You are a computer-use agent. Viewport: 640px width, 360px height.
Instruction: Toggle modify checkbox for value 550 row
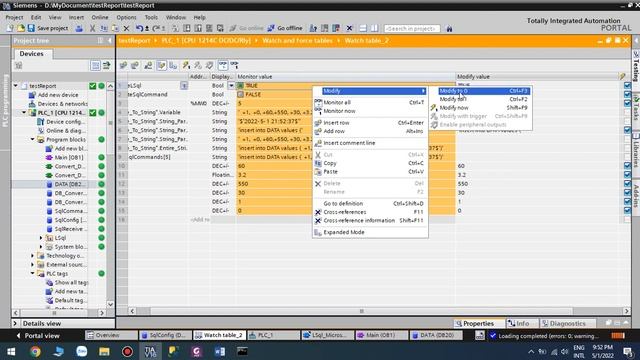pos(627,184)
